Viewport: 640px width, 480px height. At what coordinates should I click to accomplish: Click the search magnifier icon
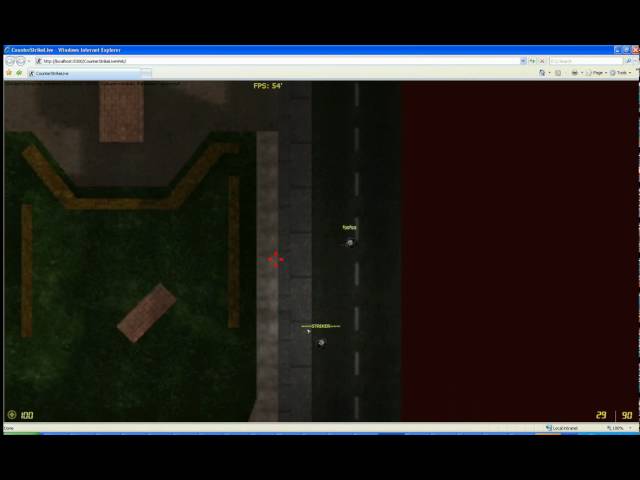coord(628,61)
